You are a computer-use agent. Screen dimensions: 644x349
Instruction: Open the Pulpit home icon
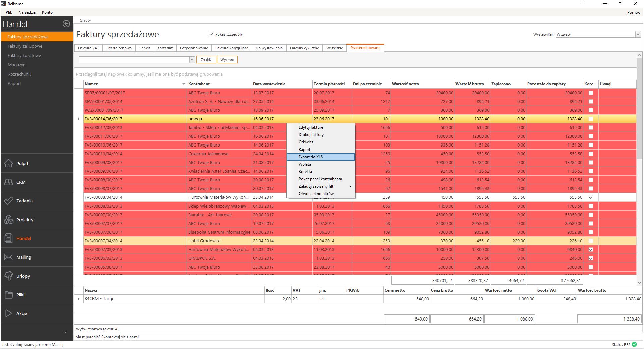tap(9, 163)
